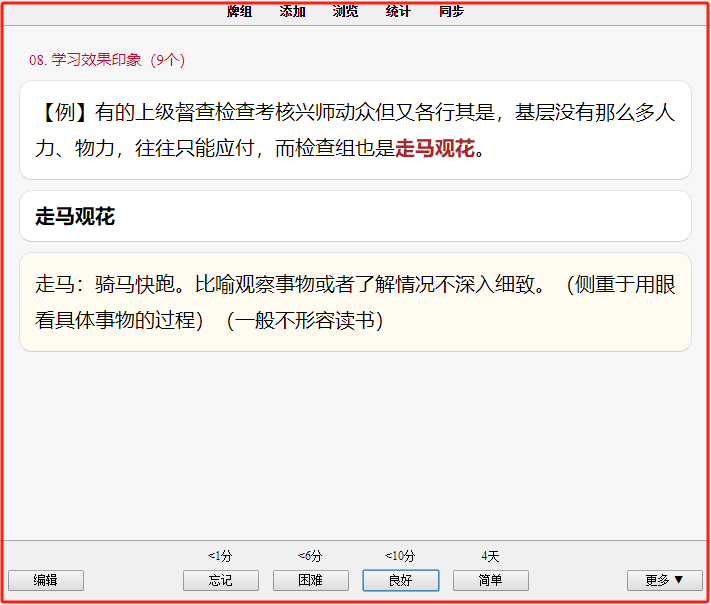Rate card with 良好 button
Viewport: 711px width, 605px height.
pyautogui.click(x=401, y=580)
